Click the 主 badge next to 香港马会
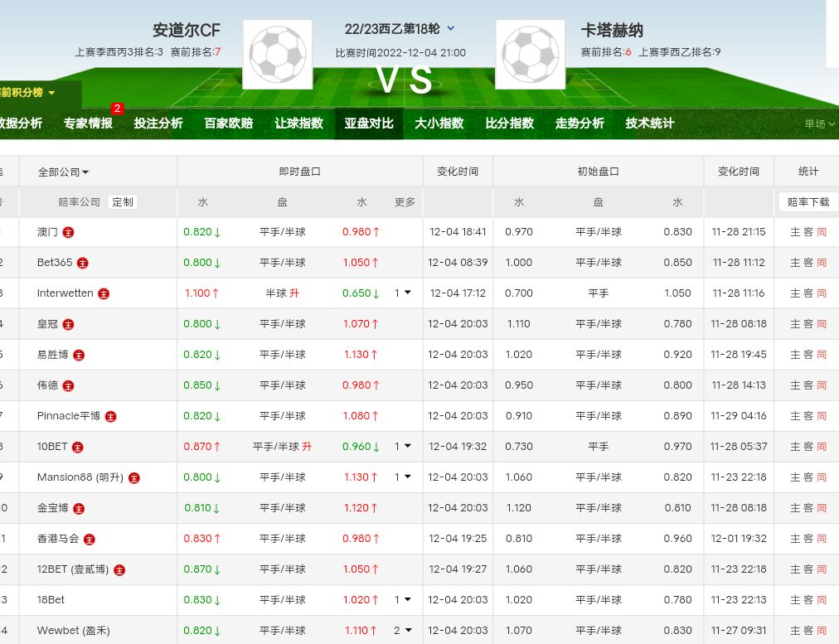Image resolution: width=839 pixels, height=644 pixels. click(90, 539)
